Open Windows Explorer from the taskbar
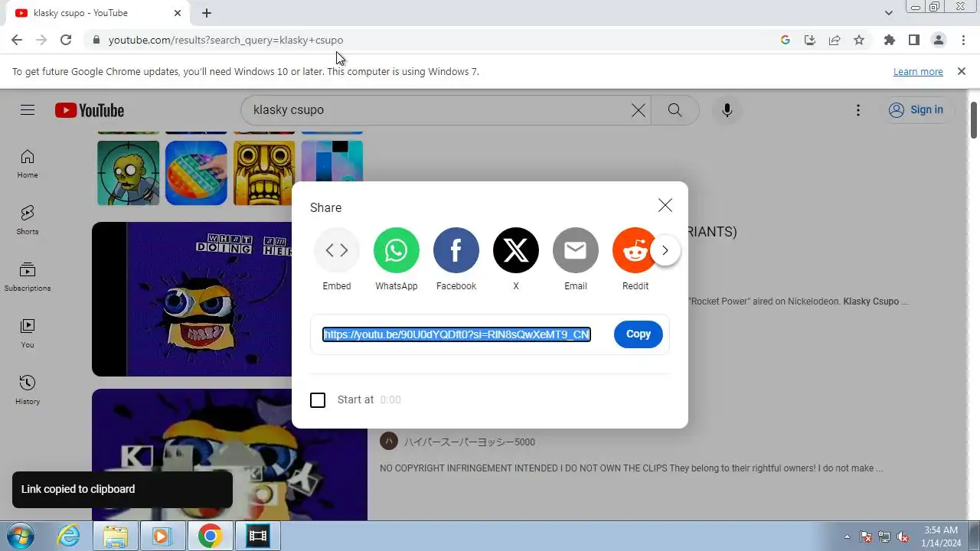This screenshot has width=980, height=551. point(116,536)
